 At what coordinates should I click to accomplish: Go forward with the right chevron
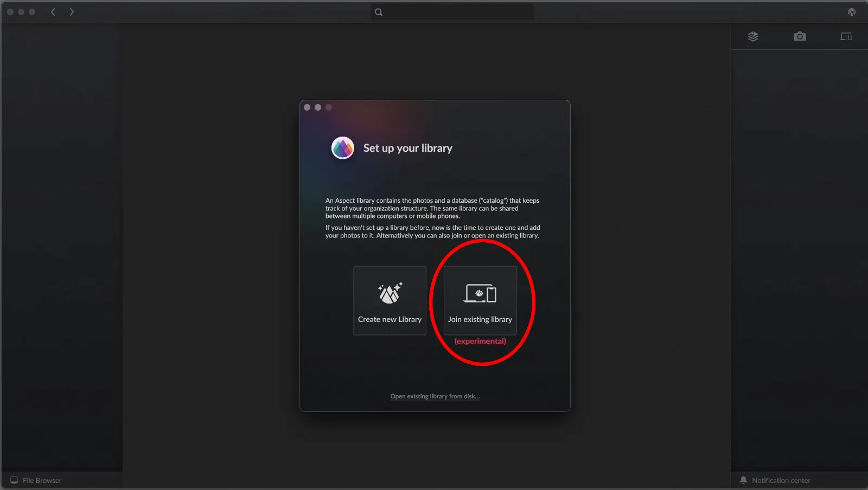click(72, 12)
